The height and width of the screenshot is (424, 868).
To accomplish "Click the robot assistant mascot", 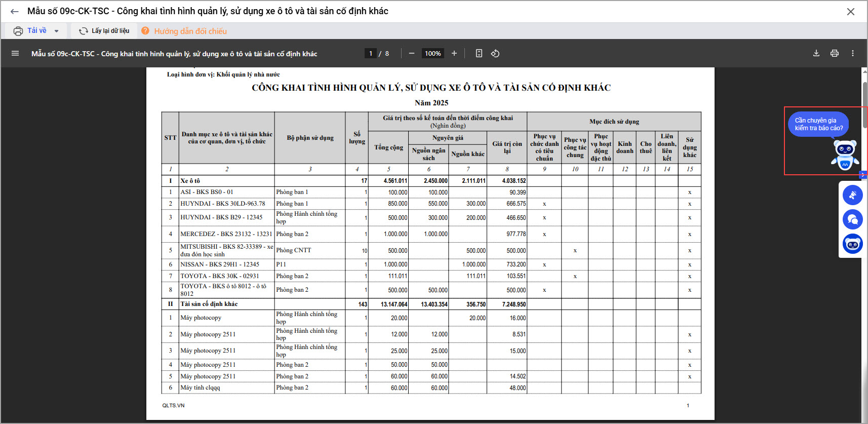I will (845, 155).
